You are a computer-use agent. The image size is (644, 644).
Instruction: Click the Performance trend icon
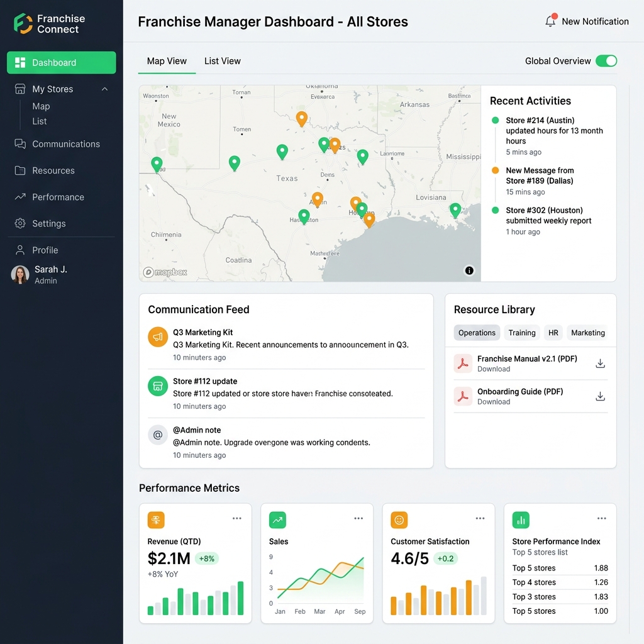coord(20,197)
